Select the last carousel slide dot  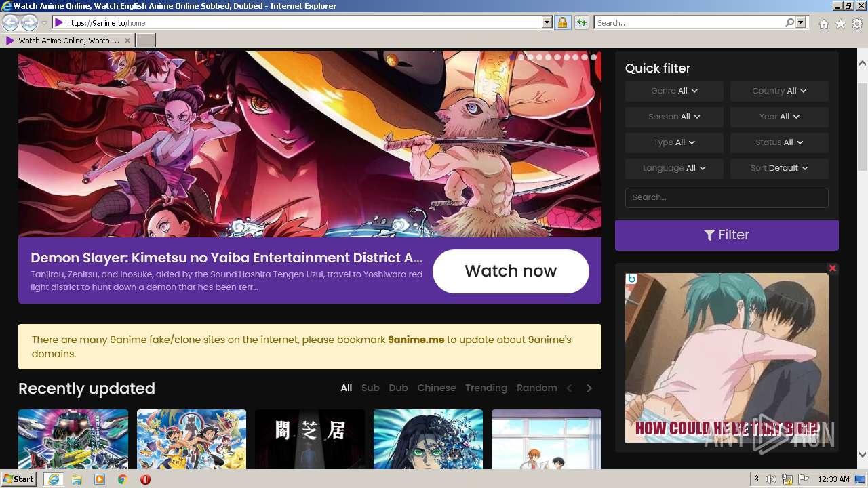pos(593,58)
